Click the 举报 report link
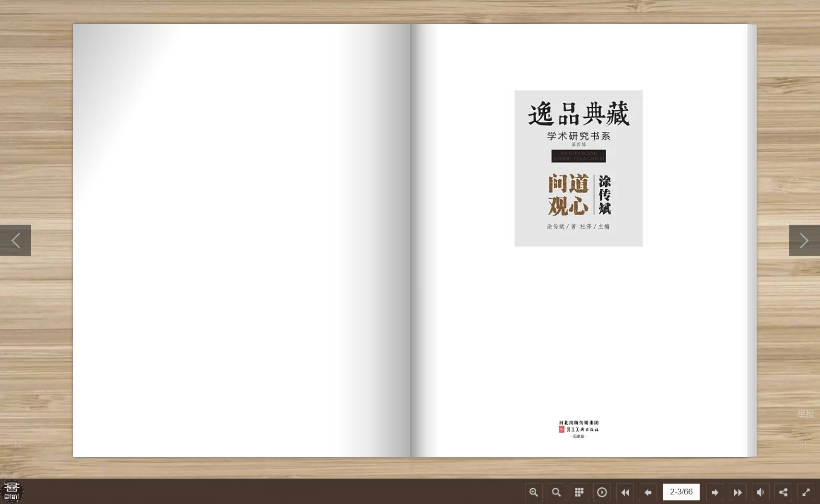 (806, 414)
